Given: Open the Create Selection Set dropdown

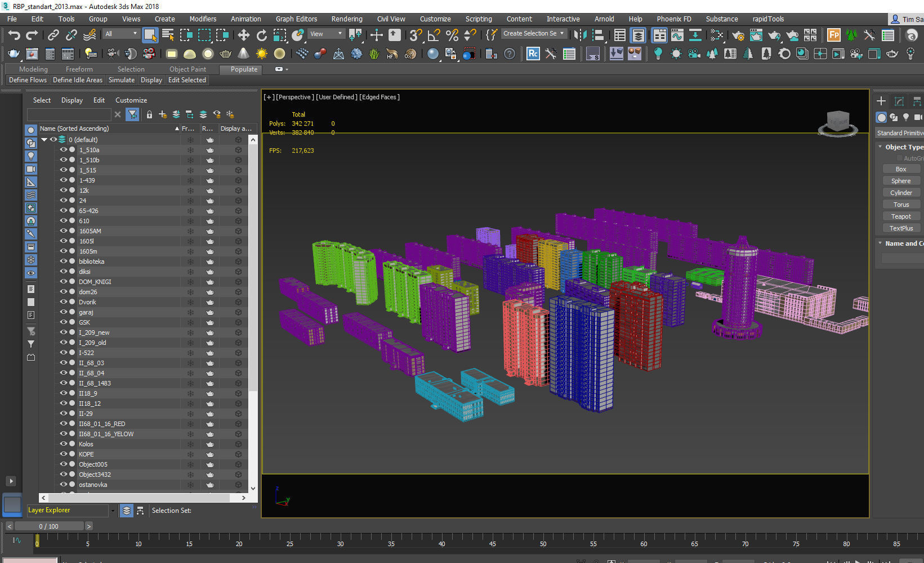Looking at the screenshot, I should [533, 34].
